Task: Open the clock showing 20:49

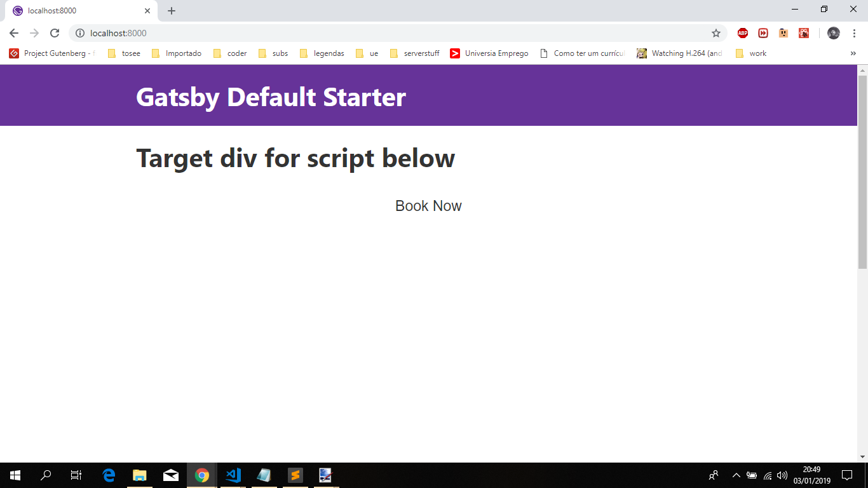Action: tap(811, 475)
